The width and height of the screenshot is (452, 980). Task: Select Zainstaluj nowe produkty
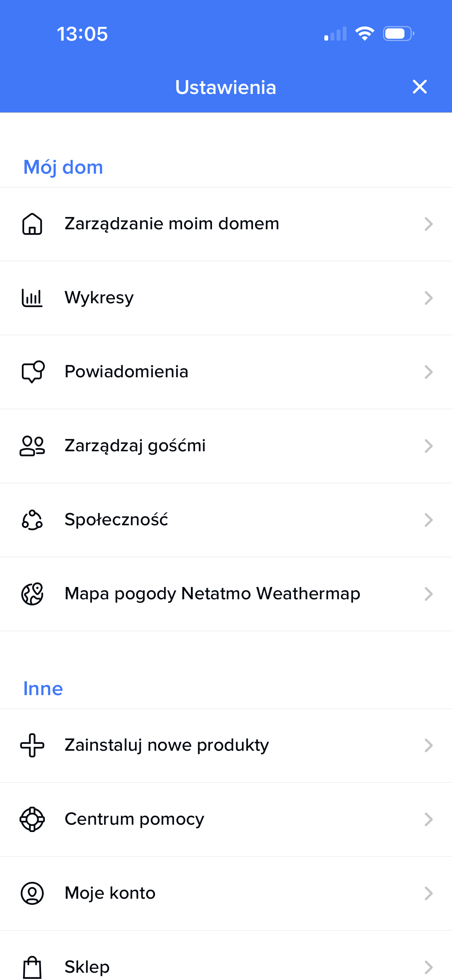[167, 745]
